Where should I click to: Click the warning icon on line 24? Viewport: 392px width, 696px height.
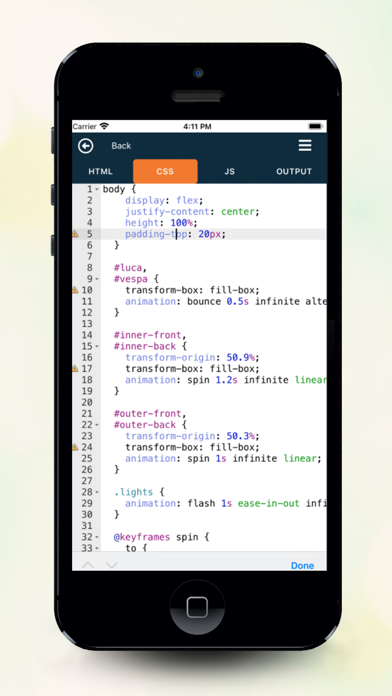coord(75,447)
